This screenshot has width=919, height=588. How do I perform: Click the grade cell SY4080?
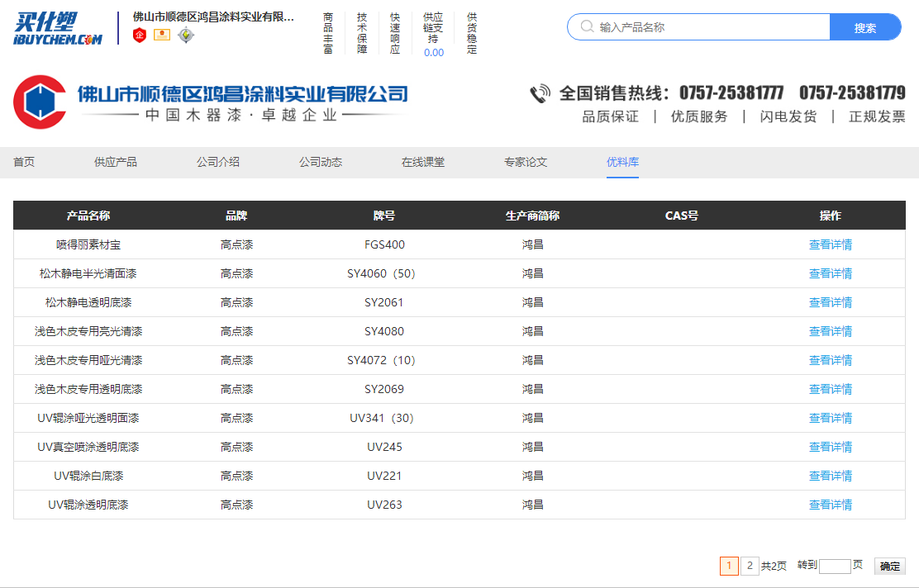[x=384, y=331]
